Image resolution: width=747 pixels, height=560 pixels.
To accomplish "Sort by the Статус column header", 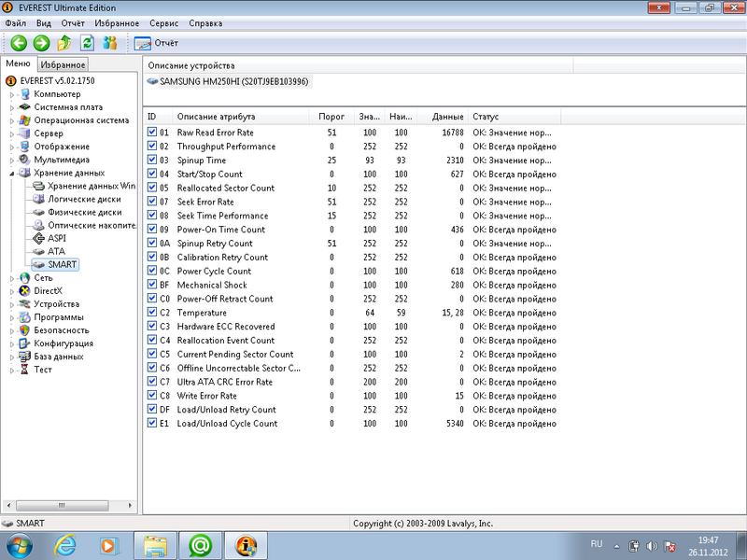I will [515, 117].
